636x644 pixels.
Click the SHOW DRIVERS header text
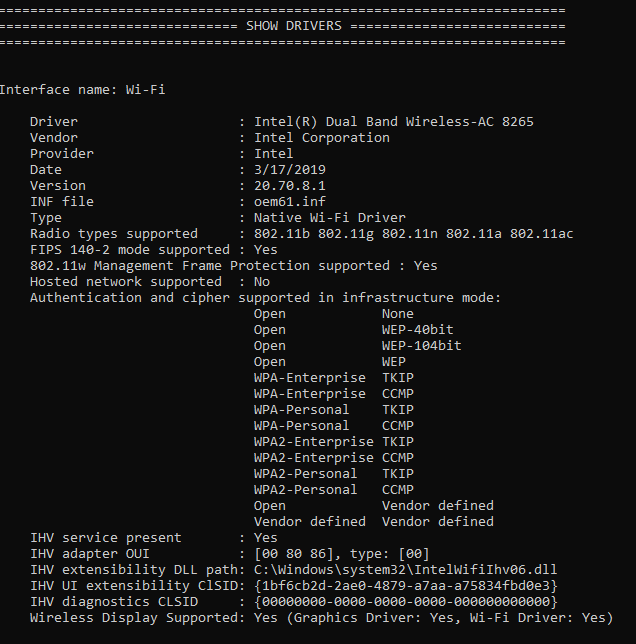293,25
